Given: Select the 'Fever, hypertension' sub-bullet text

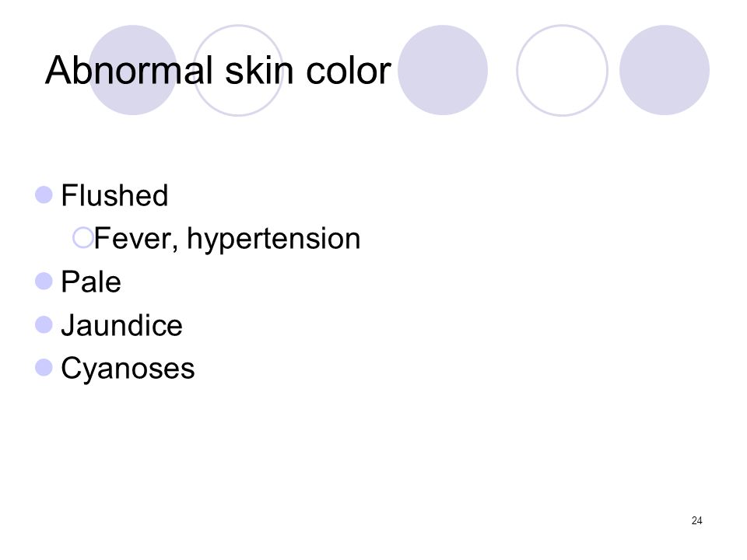Looking at the screenshot, I should [226, 239].
